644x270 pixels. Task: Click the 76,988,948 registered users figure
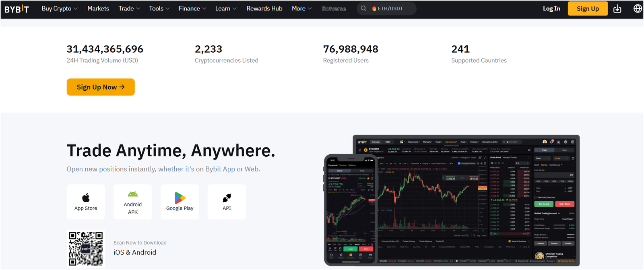point(351,49)
